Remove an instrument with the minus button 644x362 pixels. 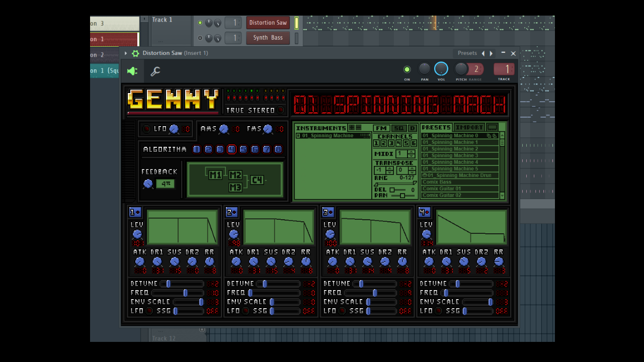[x=358, y=128]
